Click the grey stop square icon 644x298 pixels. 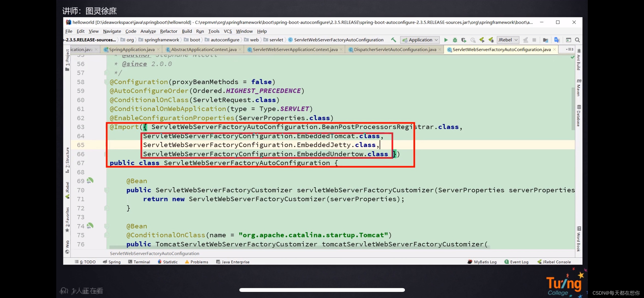tap(534, 40)
